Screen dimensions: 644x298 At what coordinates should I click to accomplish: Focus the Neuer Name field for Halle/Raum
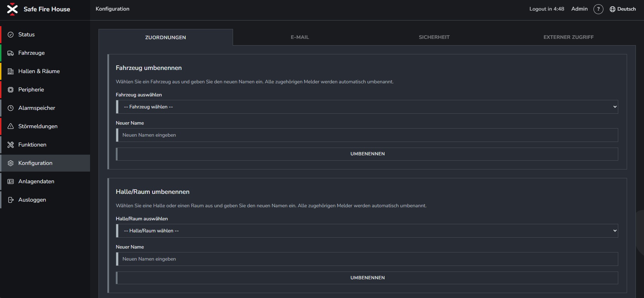(367, 259)
